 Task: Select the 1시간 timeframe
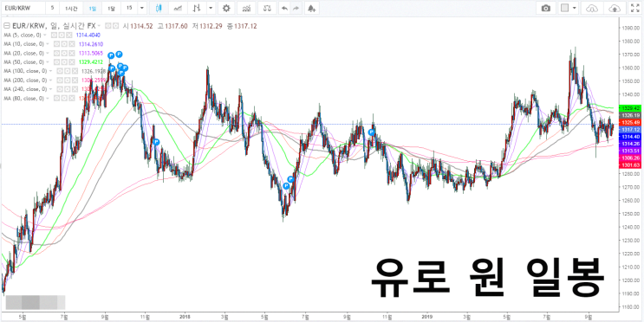[71, 8]
